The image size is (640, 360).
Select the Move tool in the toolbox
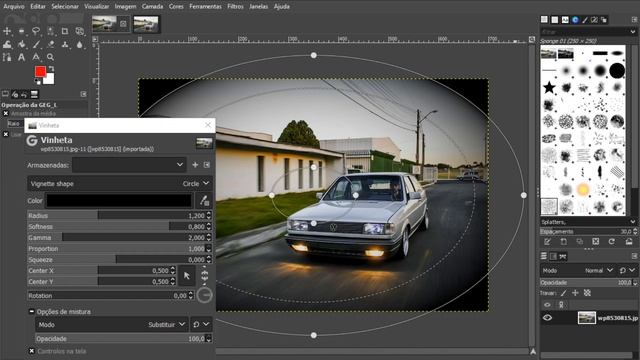pos(7,31)
